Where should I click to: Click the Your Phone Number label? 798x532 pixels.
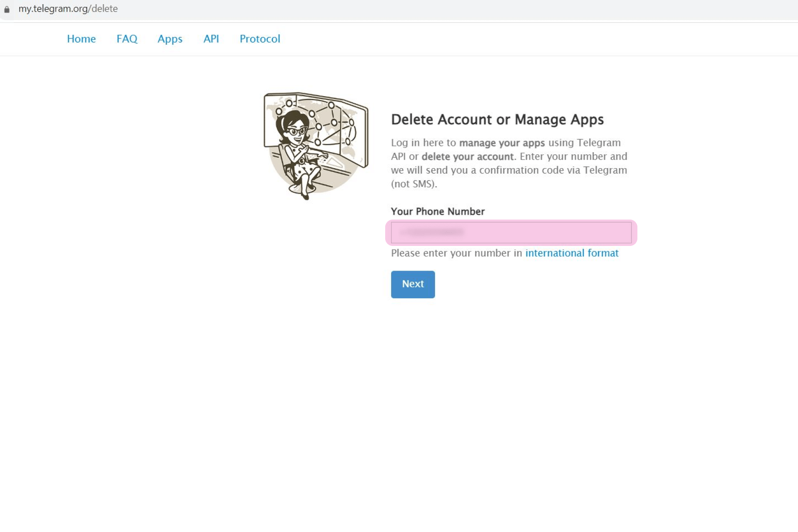tap(437, 212)
